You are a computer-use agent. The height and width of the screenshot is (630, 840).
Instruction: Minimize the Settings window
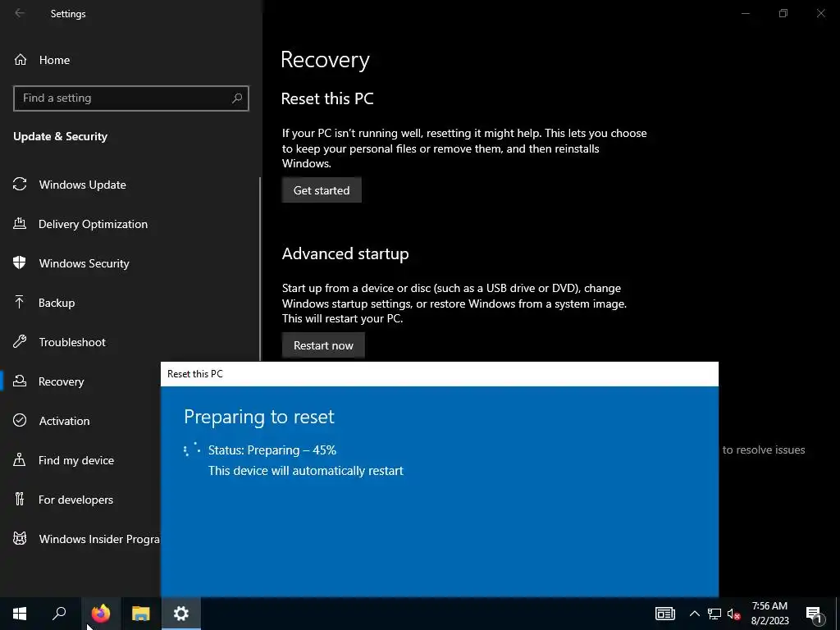point(745,13)
